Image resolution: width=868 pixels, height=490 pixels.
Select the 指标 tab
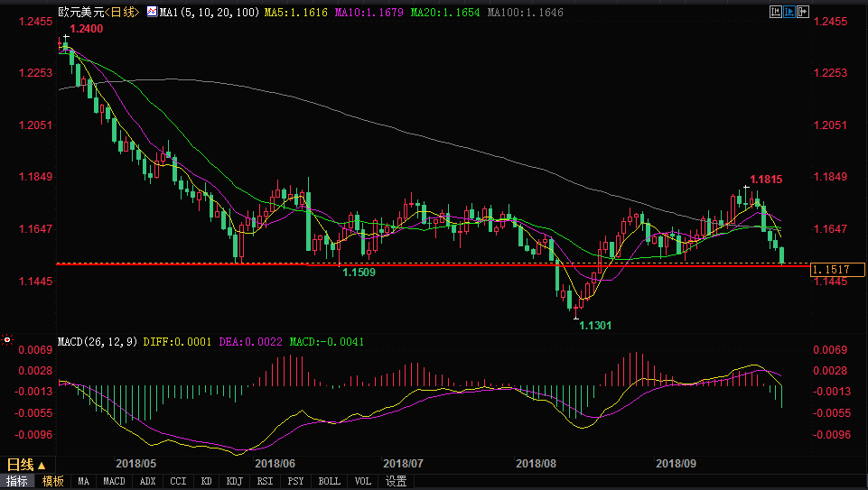click(18, 482)
